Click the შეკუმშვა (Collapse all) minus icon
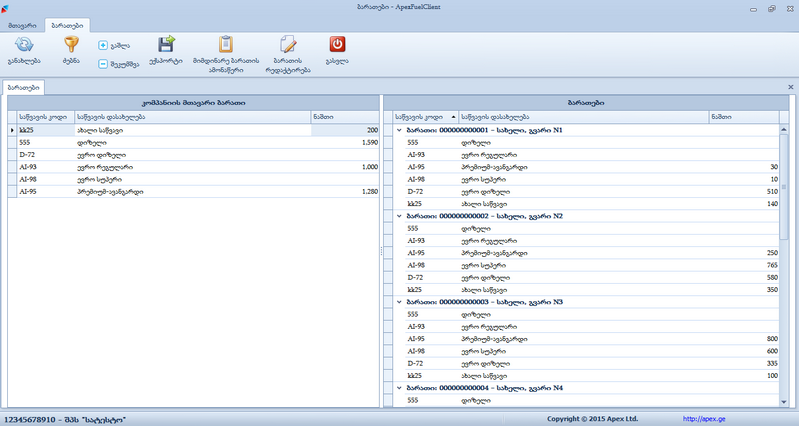799x426 pixels. 103,64
